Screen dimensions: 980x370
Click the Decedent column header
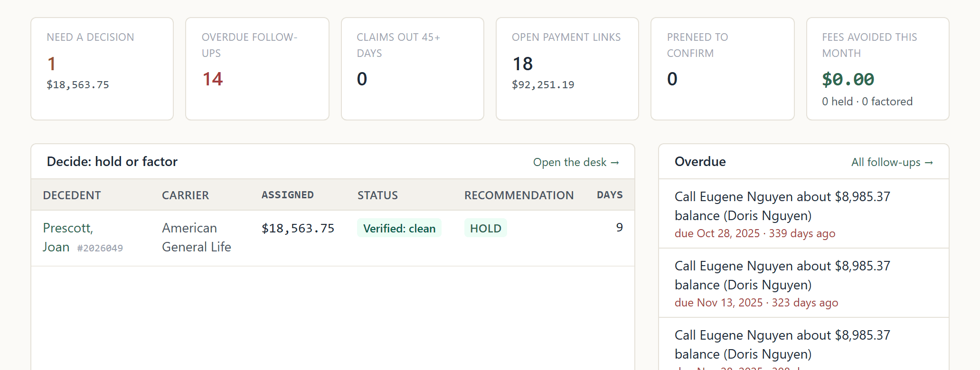(x=72, y=195)
